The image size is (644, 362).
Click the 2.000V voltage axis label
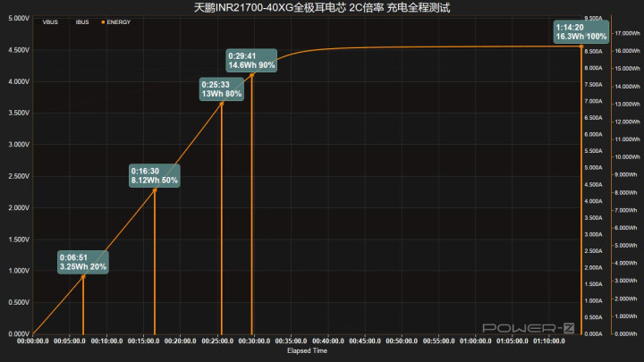pos(19,207)
